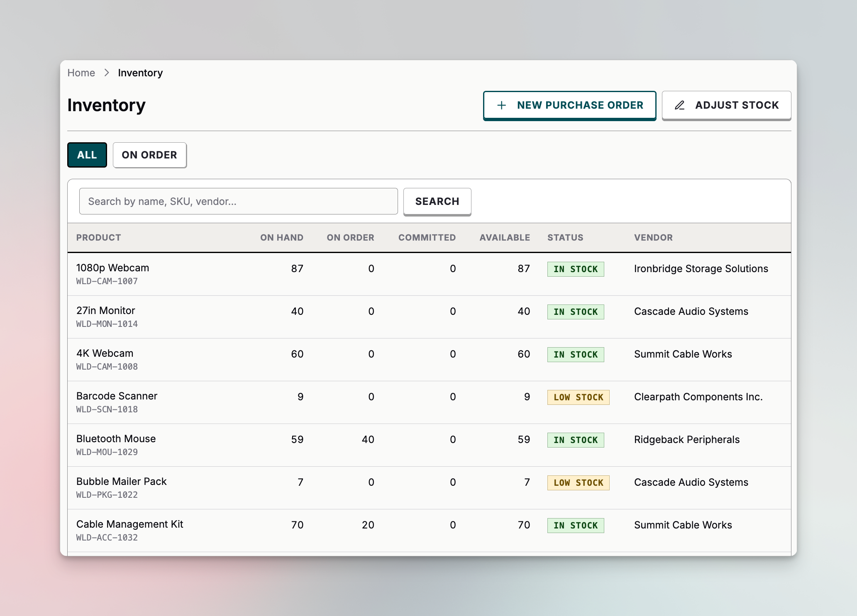Click the ON HAND column header
857x616 pixels.
click(x=282, y=237)
